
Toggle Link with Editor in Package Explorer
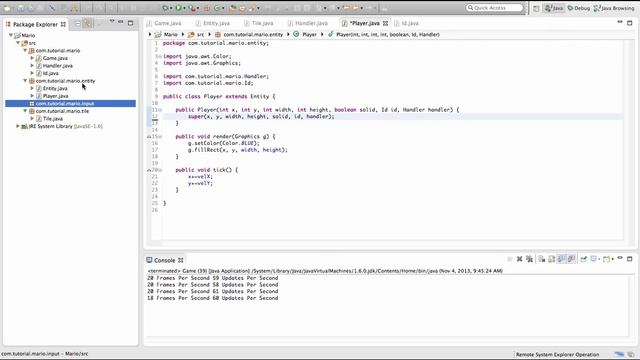(87, 24)
